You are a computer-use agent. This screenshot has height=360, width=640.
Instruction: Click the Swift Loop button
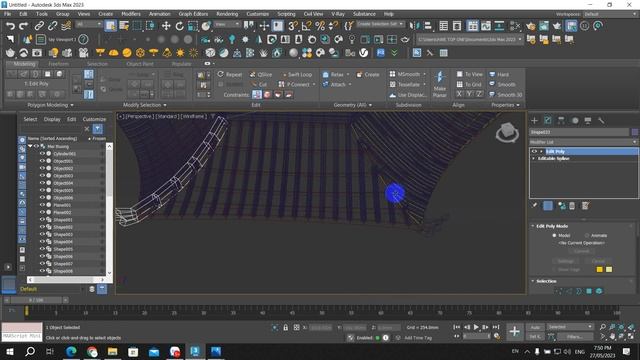coord(298,75)
